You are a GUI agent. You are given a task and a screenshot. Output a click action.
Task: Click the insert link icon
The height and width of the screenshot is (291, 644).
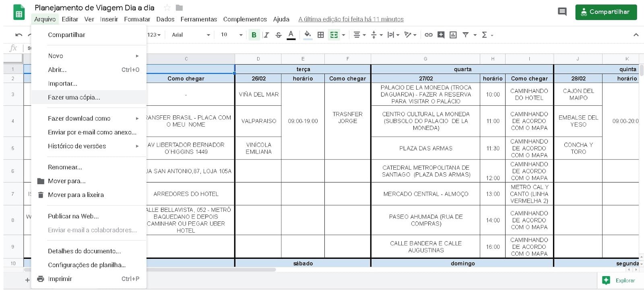[x=429, y=35]
